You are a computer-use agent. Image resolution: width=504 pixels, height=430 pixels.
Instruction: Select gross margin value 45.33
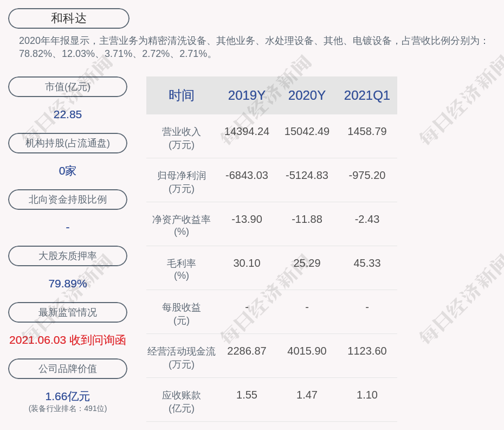pyautogui.click(x=367, y=263)
